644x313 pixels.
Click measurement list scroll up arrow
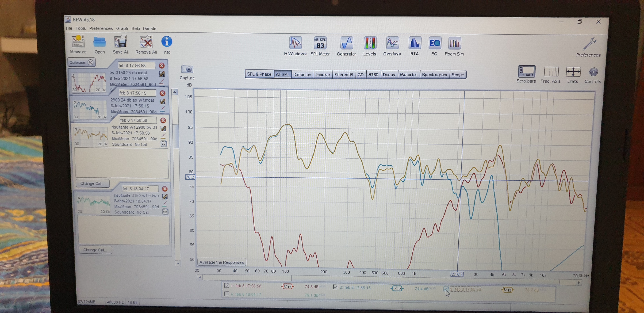(x=175, y=92)
